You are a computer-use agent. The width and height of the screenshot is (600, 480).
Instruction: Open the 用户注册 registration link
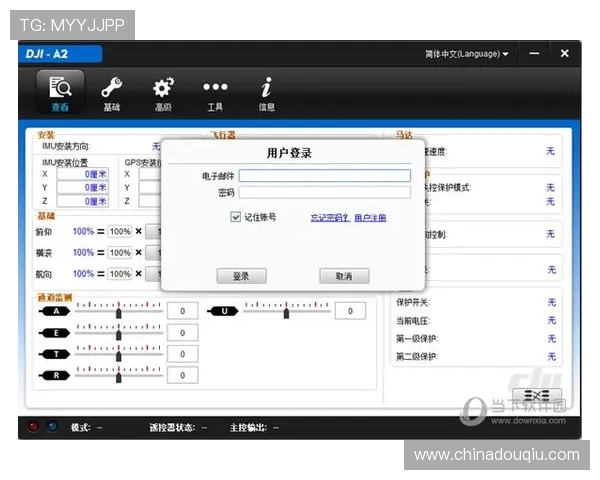tap(370, 218)
